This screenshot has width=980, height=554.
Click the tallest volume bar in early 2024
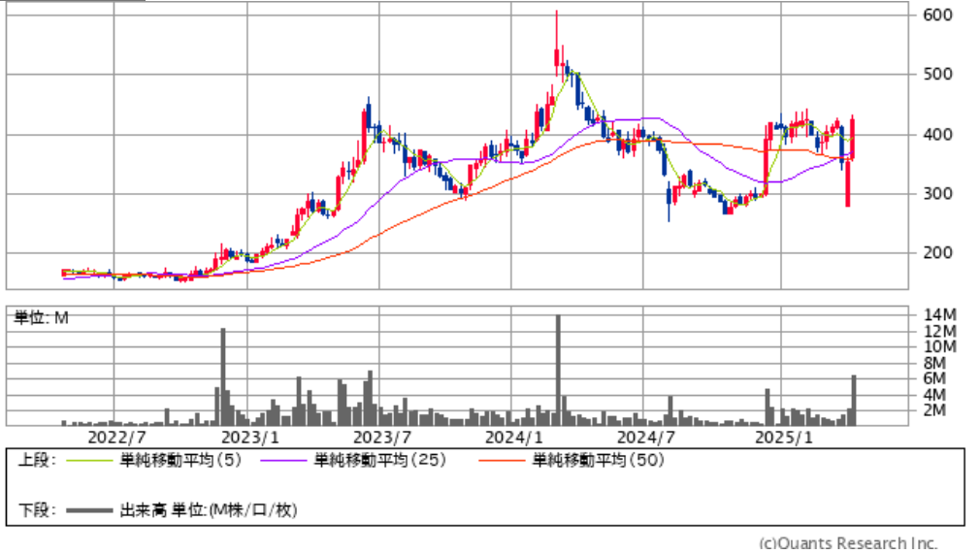[558, 371]
